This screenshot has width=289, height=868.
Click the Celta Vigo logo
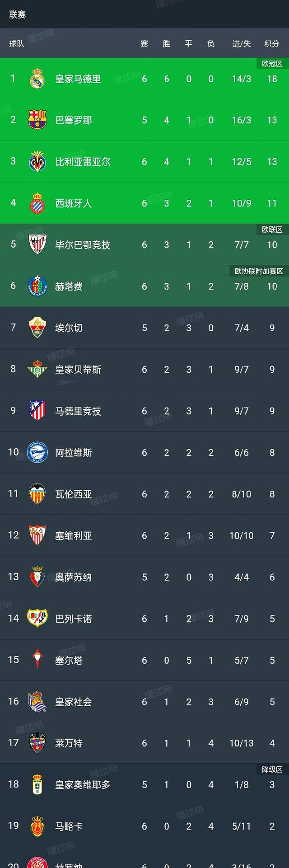(38, 660)
